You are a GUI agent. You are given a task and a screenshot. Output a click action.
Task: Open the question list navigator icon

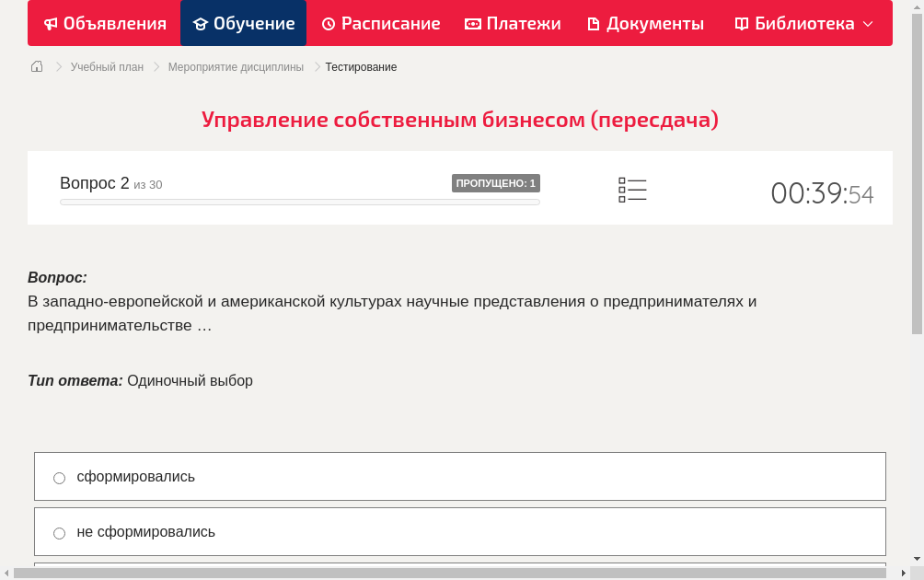pyautogui.click(x=632, y=189)
